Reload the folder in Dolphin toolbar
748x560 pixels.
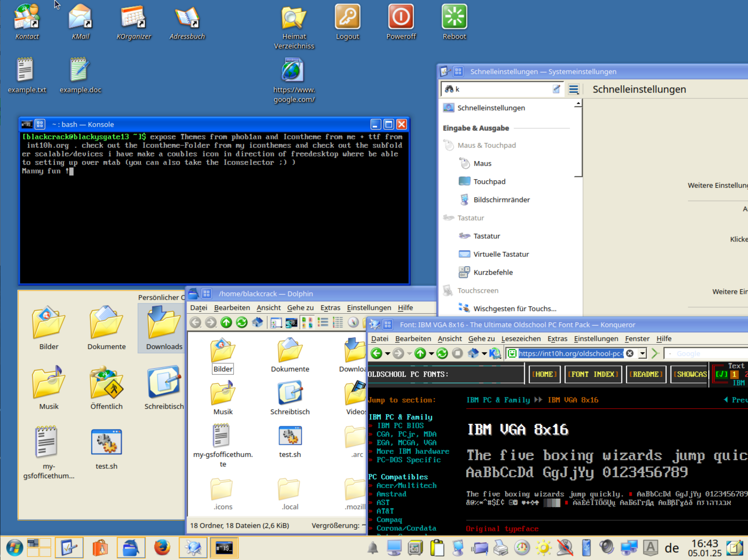242,323
